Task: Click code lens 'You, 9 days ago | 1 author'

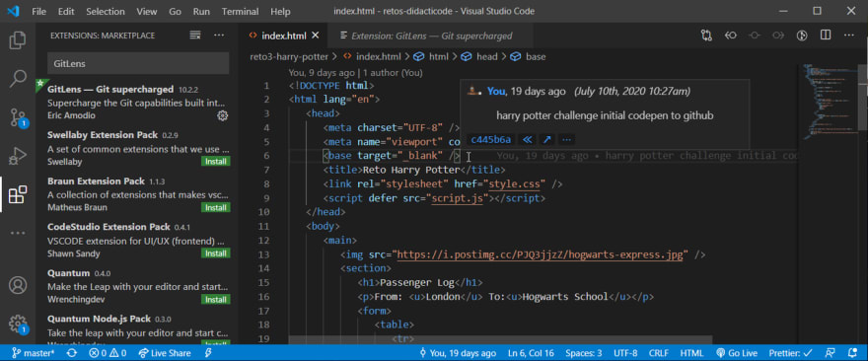Action: (355, 73)
